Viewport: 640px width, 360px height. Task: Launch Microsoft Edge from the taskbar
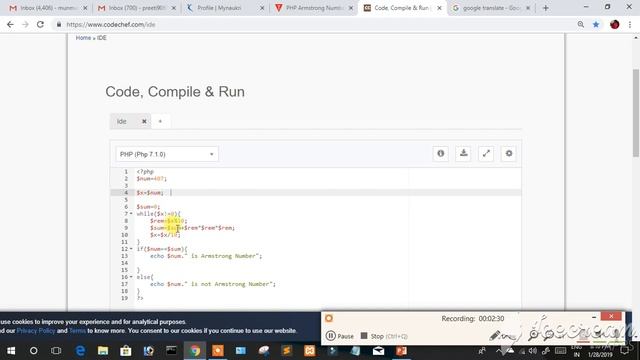coord(80,351)
